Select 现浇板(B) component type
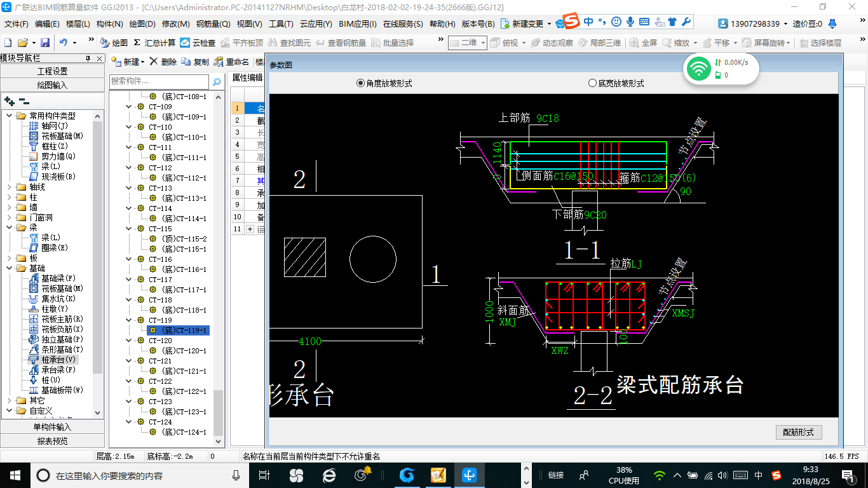This screenshot has width=868, height=488. [52, 177]
